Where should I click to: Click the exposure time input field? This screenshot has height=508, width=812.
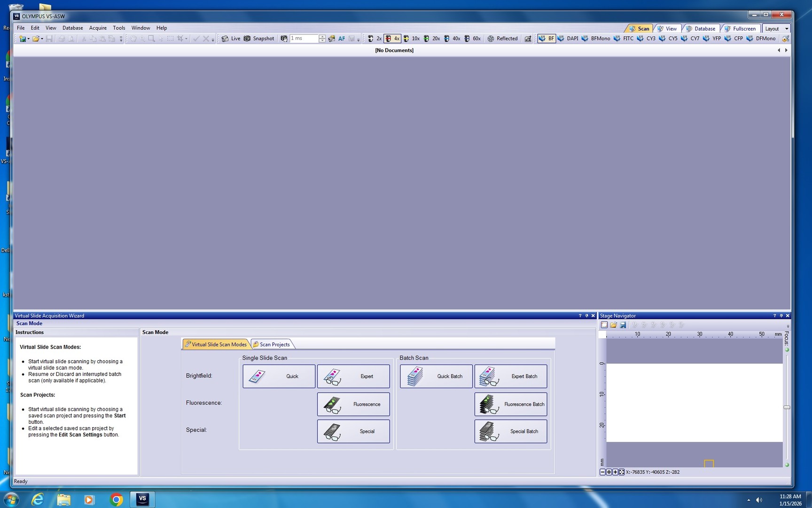(x=304, y=39)
